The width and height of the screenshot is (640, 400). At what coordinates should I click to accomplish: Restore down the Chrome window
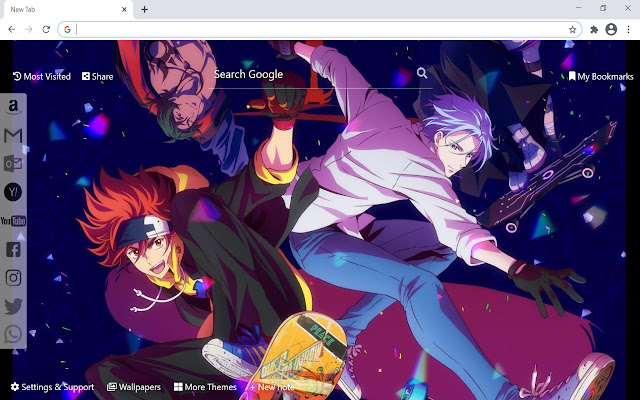coord(603,8)
